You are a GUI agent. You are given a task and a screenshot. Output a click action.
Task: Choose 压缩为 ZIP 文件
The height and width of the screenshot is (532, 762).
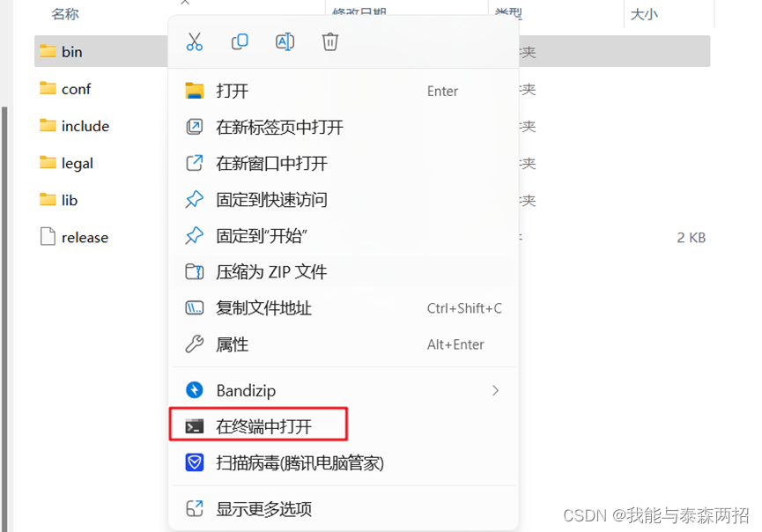pyautogui.click(x=344, y=271)
